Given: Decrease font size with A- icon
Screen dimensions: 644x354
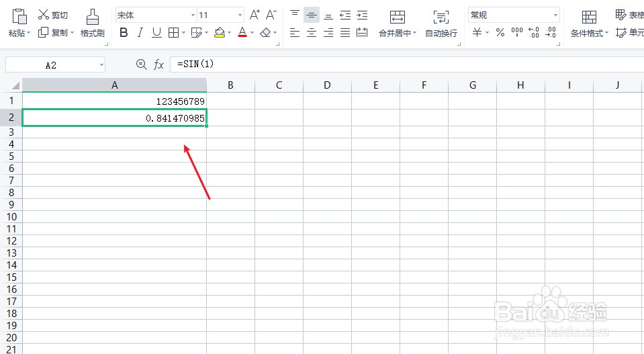Looking at the screenshot, I should click(271, 15).
